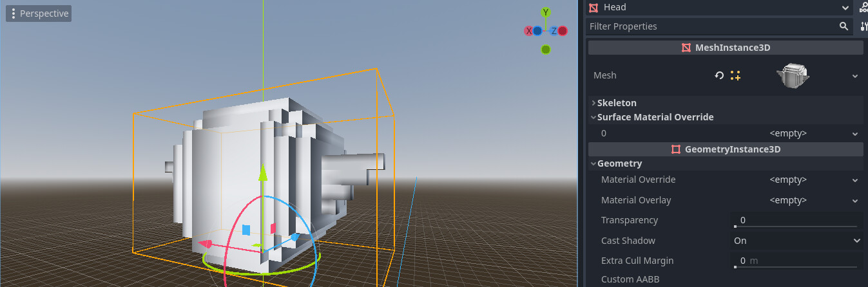Click Material Override empty slot
The image size is (868, 287).
pyautogui.click(x=788, y=180)
